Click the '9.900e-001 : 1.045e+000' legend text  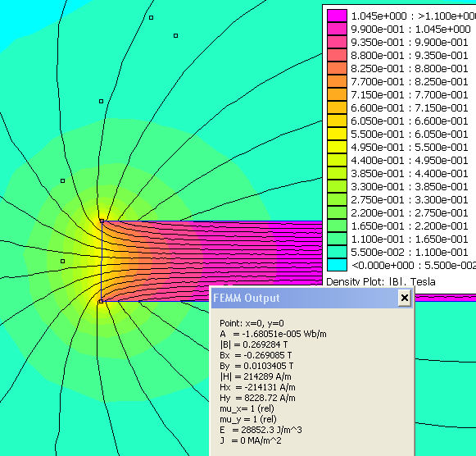point(410,30)
